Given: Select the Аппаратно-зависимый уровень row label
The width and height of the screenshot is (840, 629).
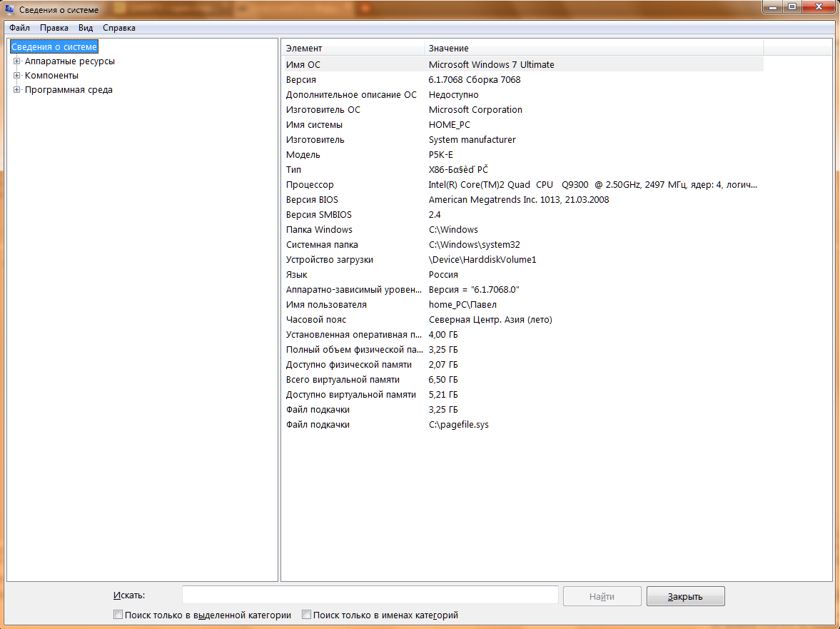Looking at the screenshot, I should 353,289.
